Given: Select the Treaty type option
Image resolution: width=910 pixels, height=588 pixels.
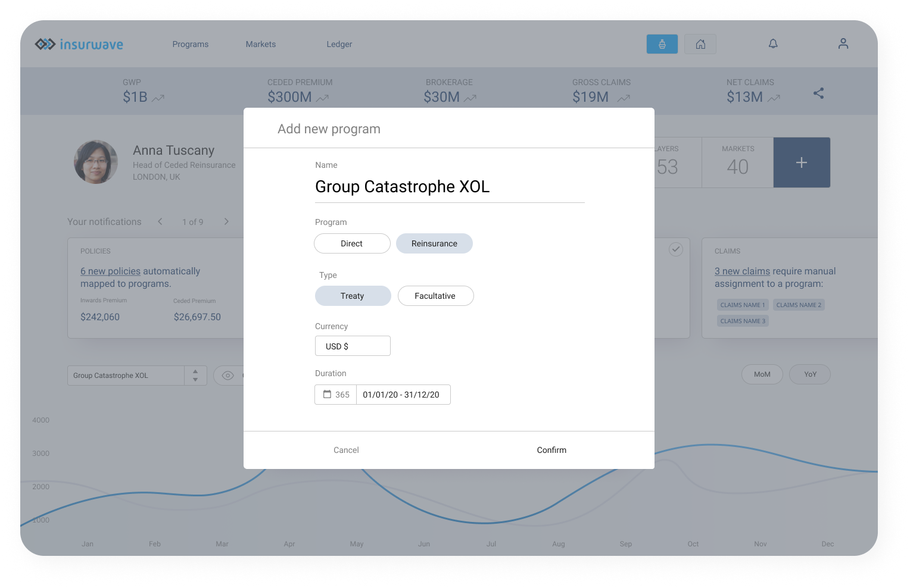Looking at the screenshot, I should [353, 296].
